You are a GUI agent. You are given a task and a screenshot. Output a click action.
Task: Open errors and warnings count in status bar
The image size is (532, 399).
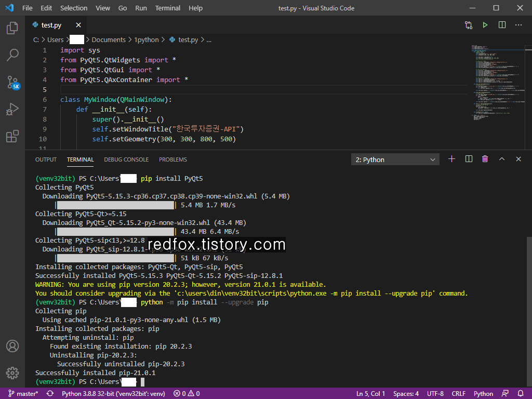click(x=187, y=394)
